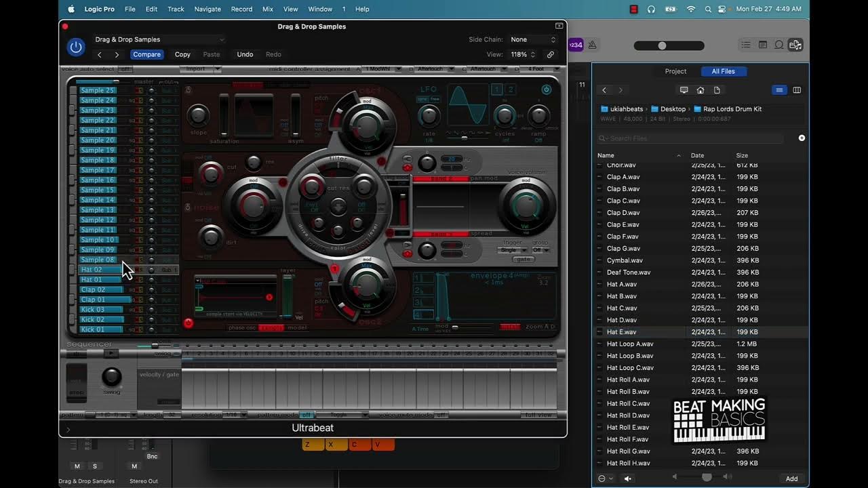Viewport: 868px width, 488px height.
Task: Switch to the Project tab
Action: [x=675, y=71]
